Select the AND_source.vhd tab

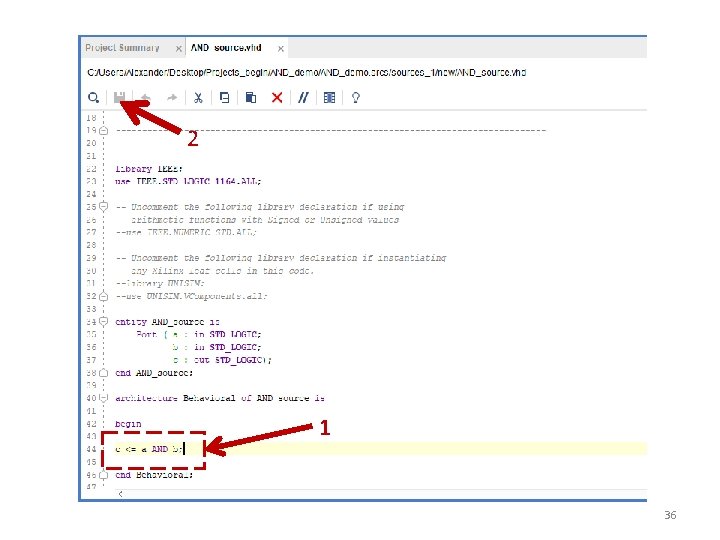click(x=226, y=48)
